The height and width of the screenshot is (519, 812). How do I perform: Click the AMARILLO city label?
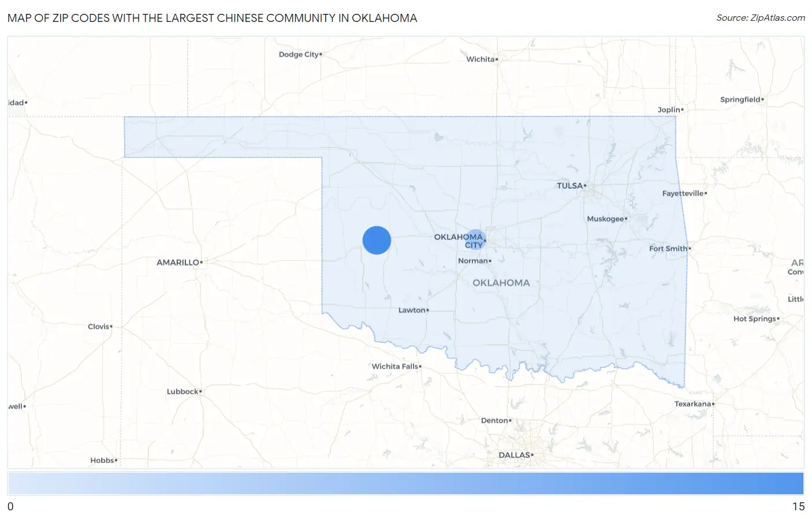[178, 263]
